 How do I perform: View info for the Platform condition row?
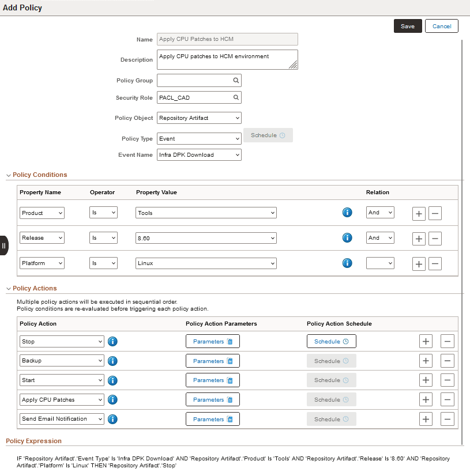pyautogui.click(x=347, y=263)
